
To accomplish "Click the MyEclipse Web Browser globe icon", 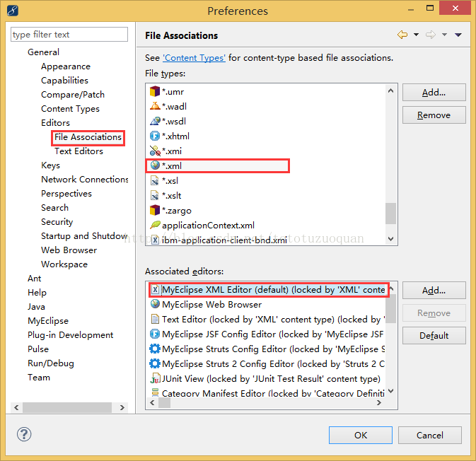I will click(155, 304).
